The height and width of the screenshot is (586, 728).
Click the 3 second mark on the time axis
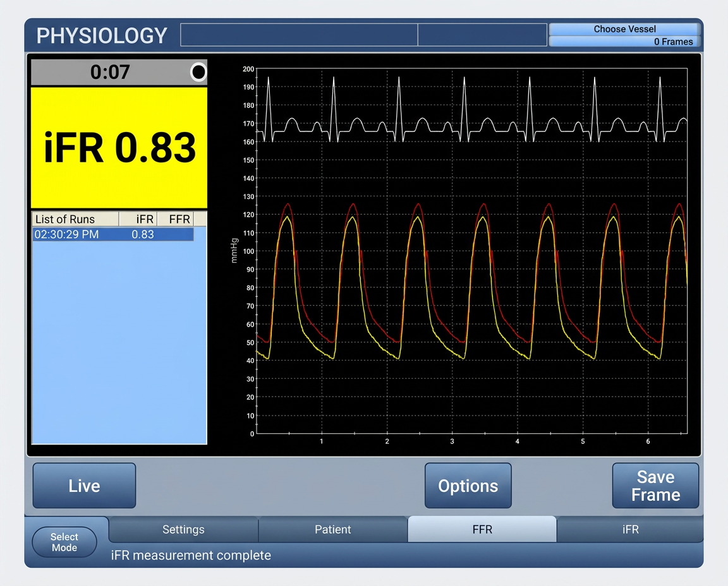pyautogui.click(x=452, y=441)
